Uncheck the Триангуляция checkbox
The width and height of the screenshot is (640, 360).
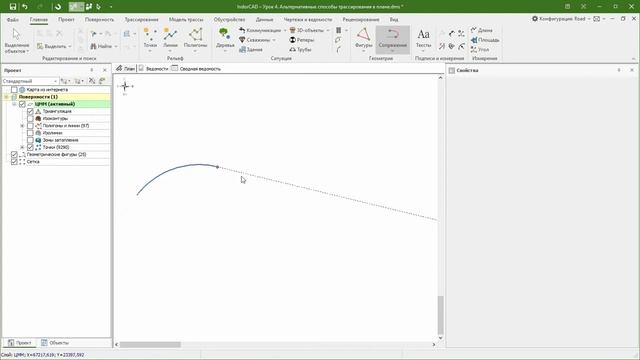click(30, 111)
